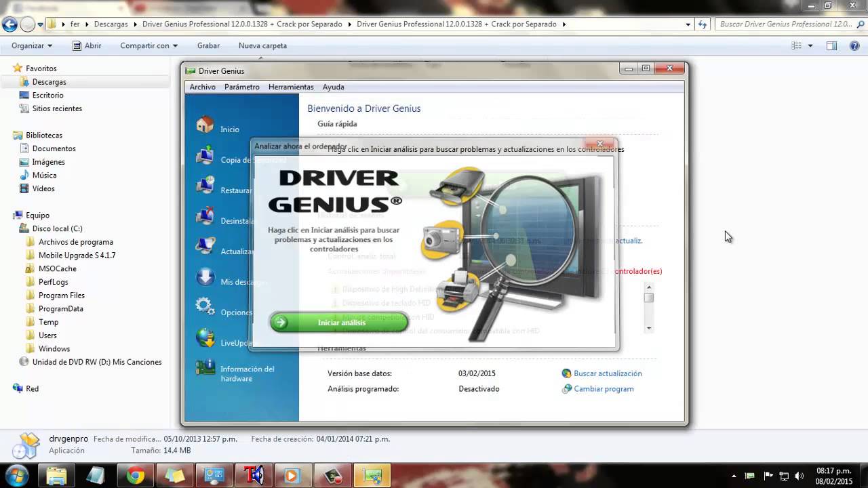
Task: Select Escritorio in the navigation pane
Action: point(47,95)
